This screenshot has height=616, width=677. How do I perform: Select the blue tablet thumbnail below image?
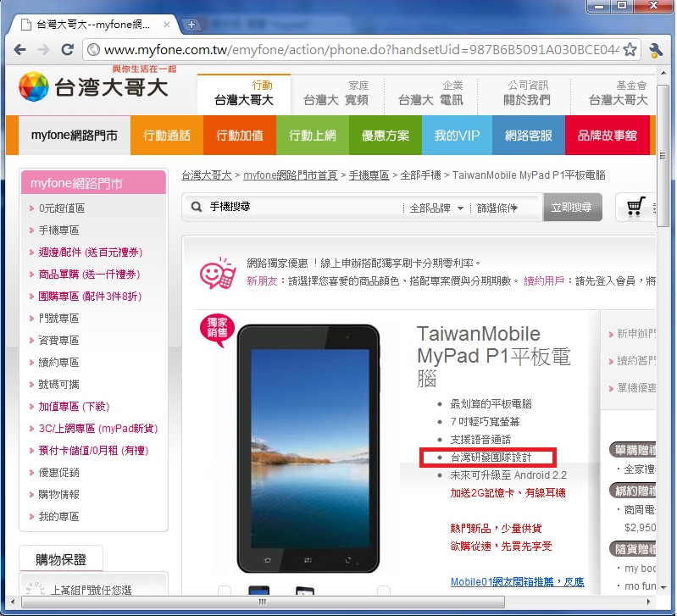(x=258, y=590)
